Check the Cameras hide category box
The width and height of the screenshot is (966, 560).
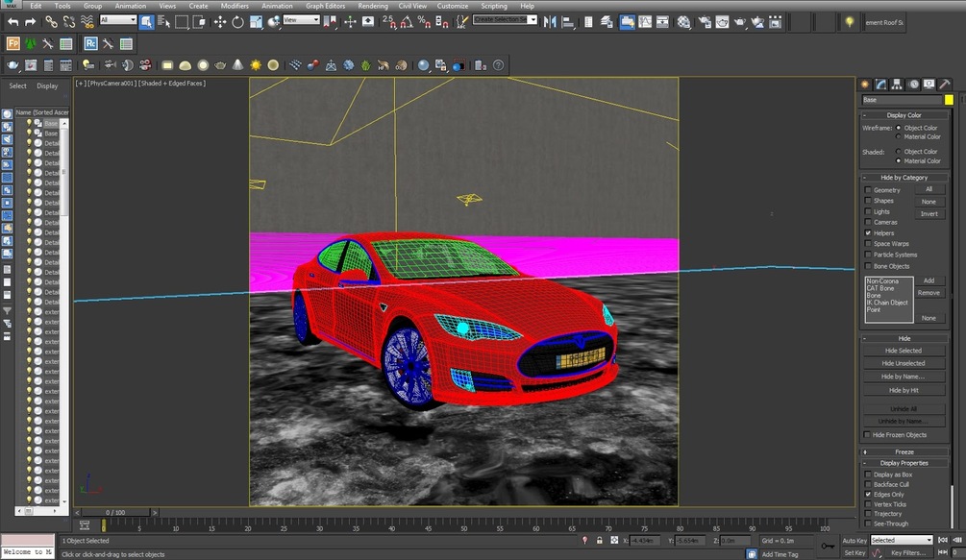click(x=868, y=222)
